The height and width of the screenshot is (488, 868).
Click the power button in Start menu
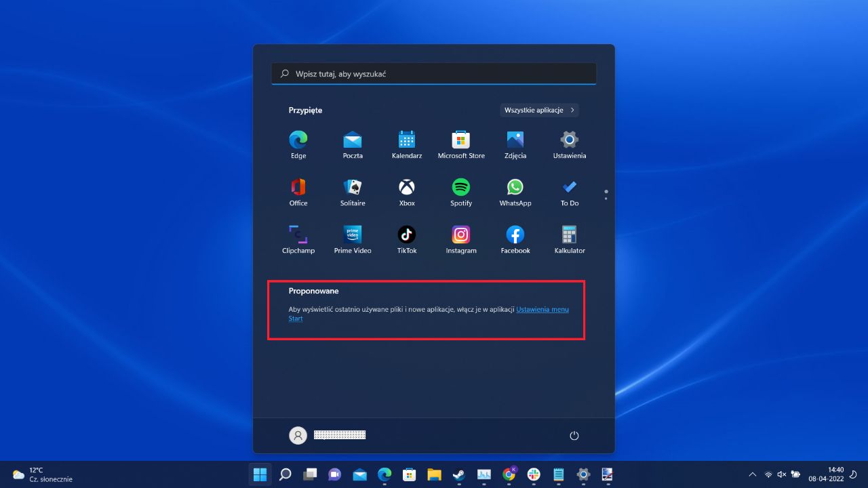click(574, 435)
